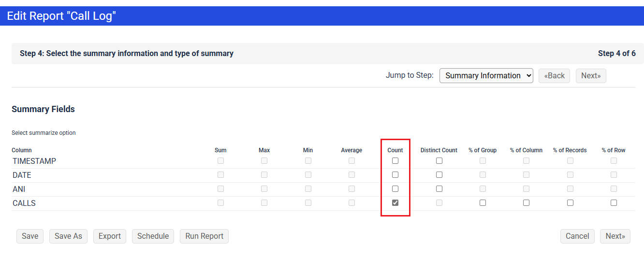This screenshot has width=644, height=260.
Task: Click the Average column header
Action: click(x=351, y=150)
